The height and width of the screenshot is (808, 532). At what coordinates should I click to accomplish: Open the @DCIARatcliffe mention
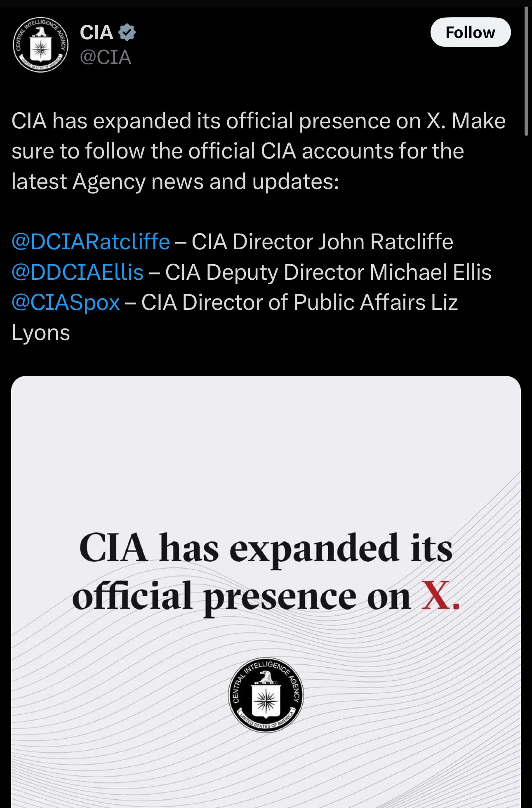coord(91,242)
